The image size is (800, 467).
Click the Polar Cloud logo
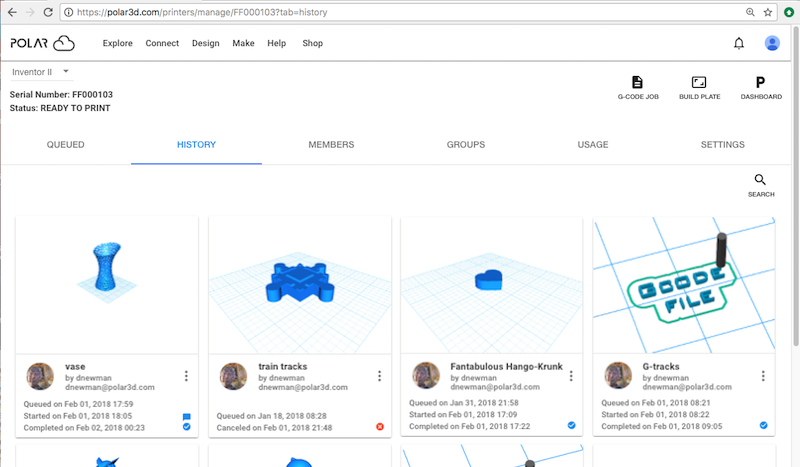point(42,43)
